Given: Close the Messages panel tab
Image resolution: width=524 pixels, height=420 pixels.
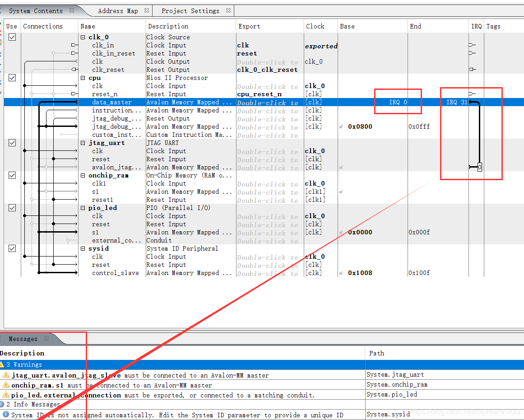Looking at the screenshot, I should [46, 338].
